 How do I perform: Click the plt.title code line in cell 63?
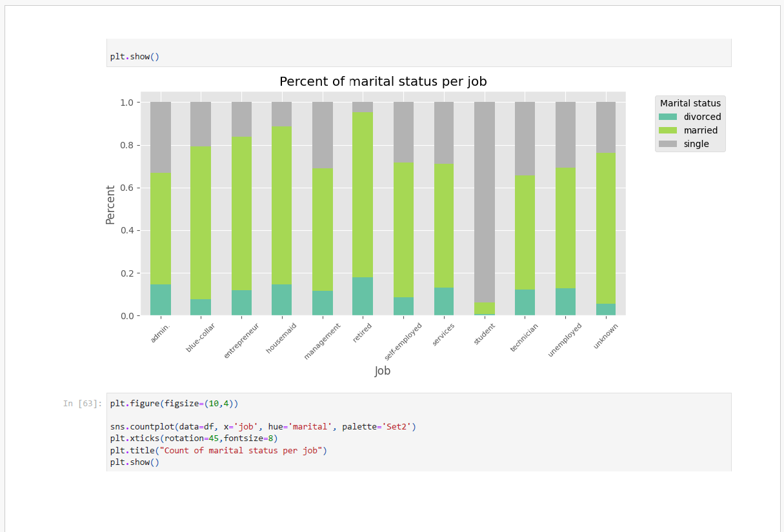pos(218,450)
